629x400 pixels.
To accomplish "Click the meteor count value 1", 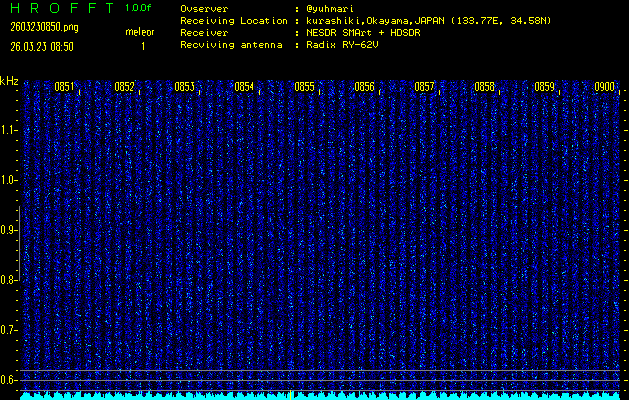I will point(142,46).
